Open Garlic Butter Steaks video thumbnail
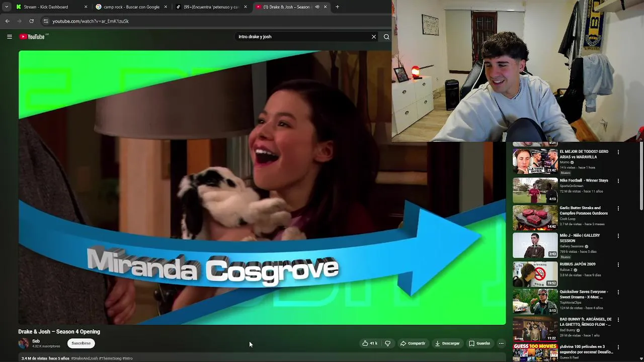The image size is (644, 362). tap(535, 217)
